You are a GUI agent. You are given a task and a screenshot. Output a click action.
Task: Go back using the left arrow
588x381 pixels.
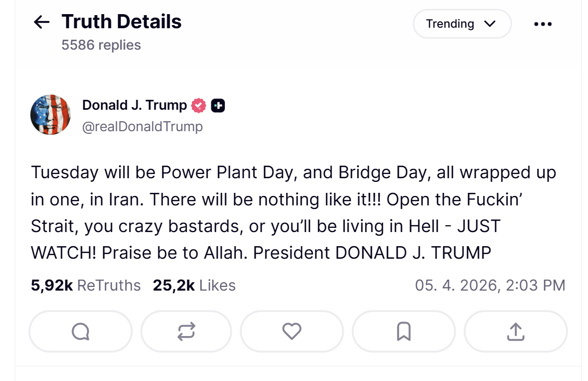[41, 22]
